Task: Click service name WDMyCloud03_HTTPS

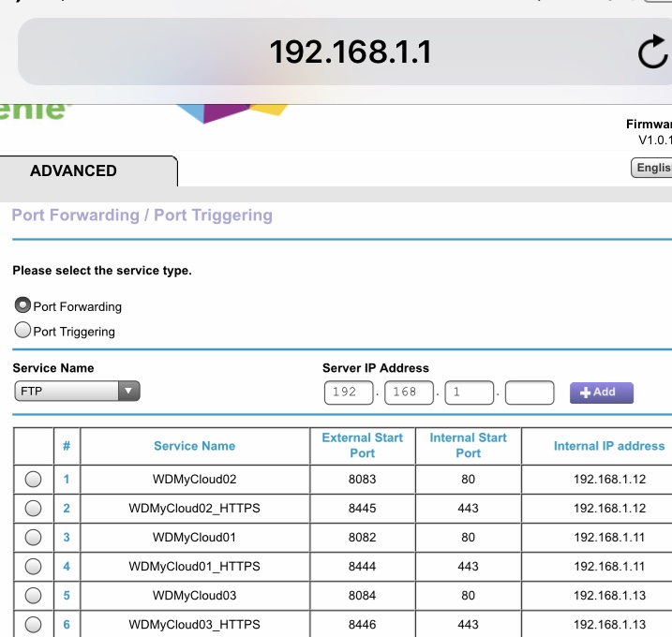Action: click(195, 625)
